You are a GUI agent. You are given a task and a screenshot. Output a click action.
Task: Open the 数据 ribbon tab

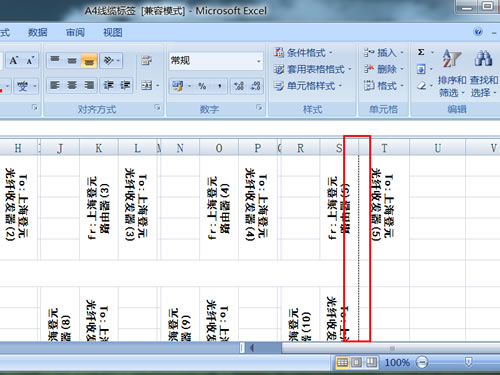coord(37,32)
